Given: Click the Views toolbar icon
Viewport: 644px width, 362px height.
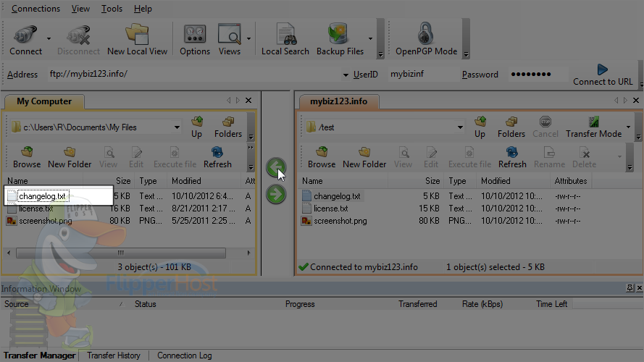Looking at the screenshot, I should (x=229, y=40).
